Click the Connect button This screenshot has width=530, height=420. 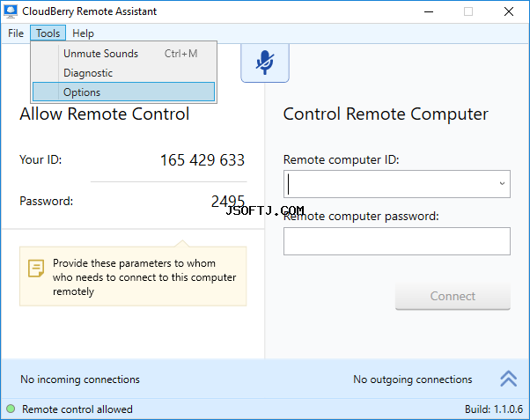pos(453,296)
